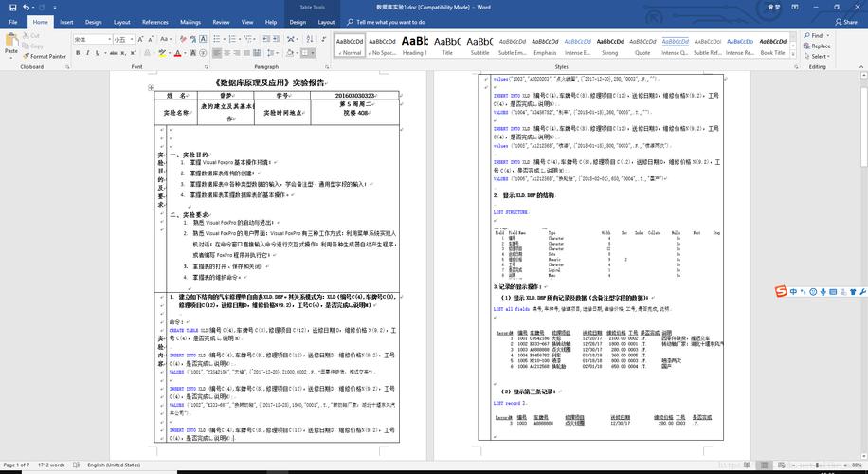Image resolution: width=868 pixels, height=474 pixels.
Task: Click the Sort A-Z icon
Action: pyautogui.click(x=310, y=39)
